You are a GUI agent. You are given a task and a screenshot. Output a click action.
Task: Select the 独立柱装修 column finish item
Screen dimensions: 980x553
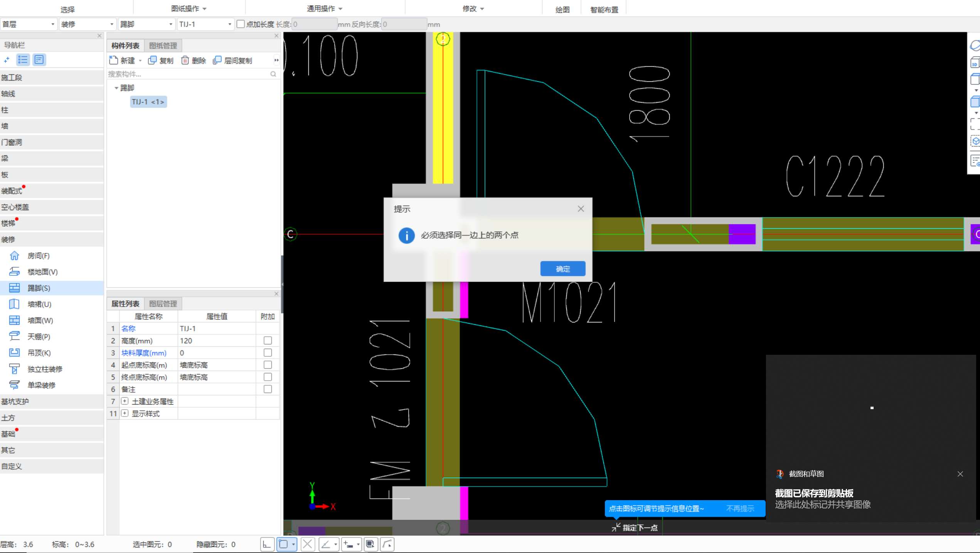(45, 369)
